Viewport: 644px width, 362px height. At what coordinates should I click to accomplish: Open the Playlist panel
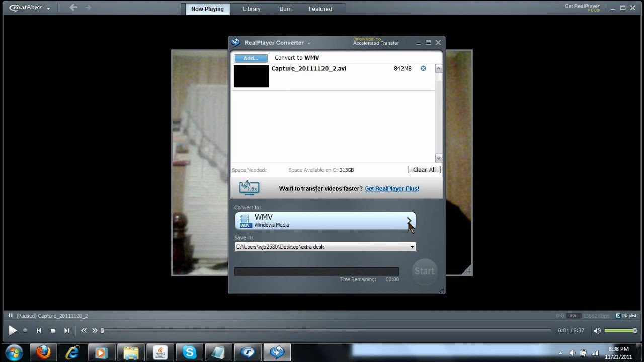[x=626, y=316]
